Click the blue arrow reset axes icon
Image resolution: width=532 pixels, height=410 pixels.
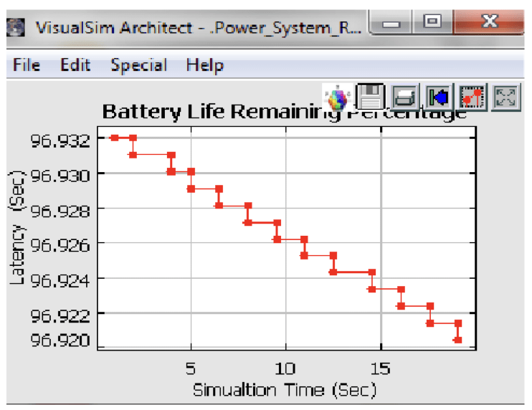pyautogui.click(x=437, y=96)
